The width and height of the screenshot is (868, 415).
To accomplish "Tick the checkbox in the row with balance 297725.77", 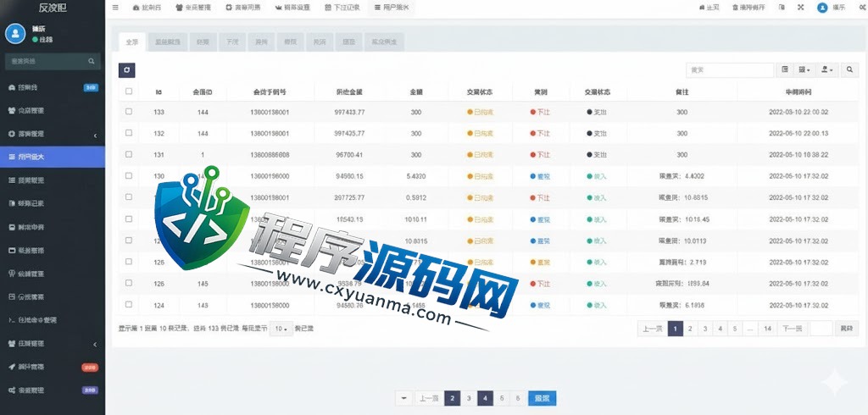I will point(129,197).
